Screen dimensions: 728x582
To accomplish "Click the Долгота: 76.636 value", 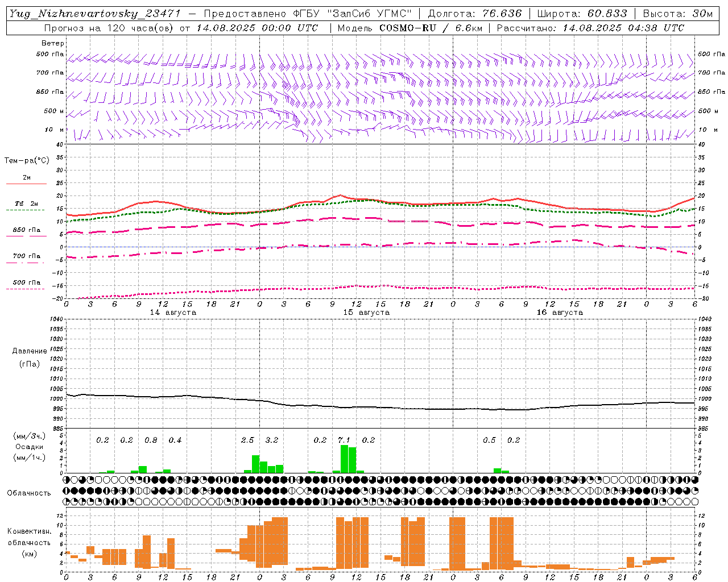I will 474,14.
